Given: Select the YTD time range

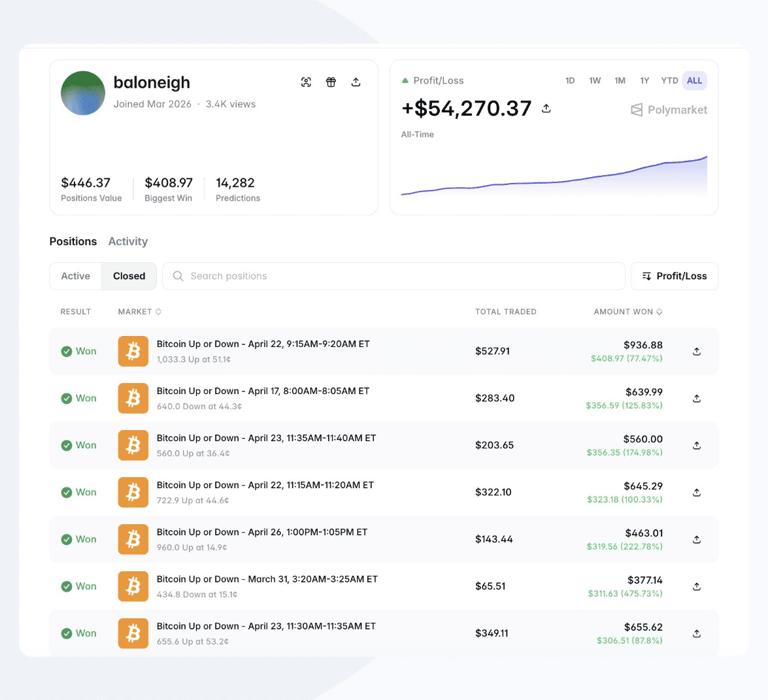Looking at the screenshot, I should pyautogui.click(x=669, y=80).
